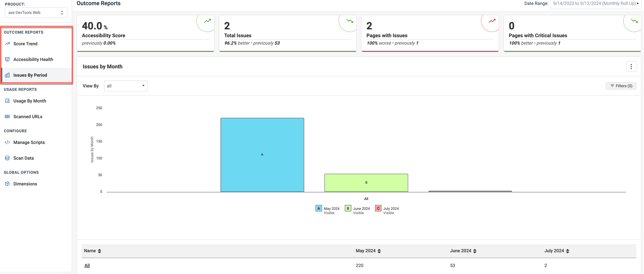Open the Filters (0) button
Image resolution: width=644 pixels, height=274 pixels.
click(621, 86)
